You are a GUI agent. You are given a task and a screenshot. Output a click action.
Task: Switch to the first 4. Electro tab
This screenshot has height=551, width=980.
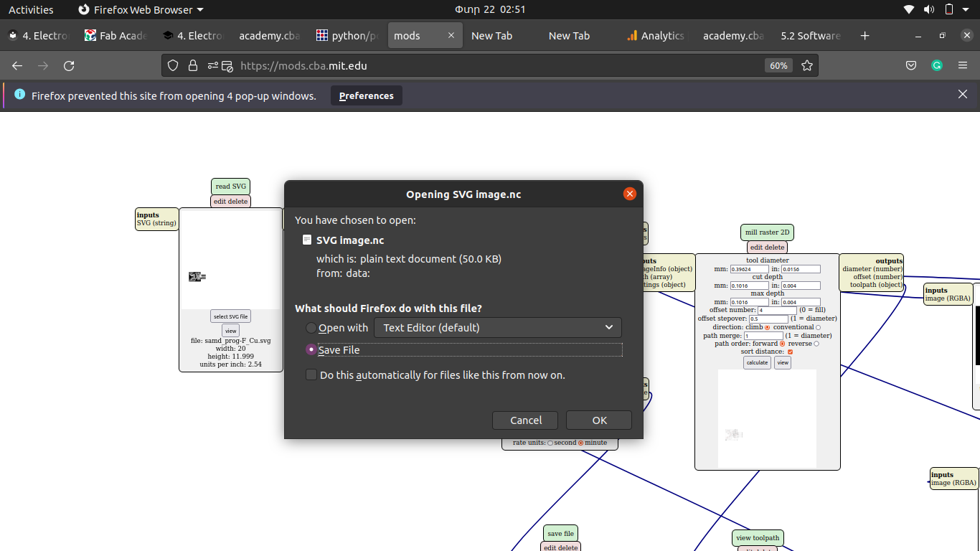coord(38,35)
